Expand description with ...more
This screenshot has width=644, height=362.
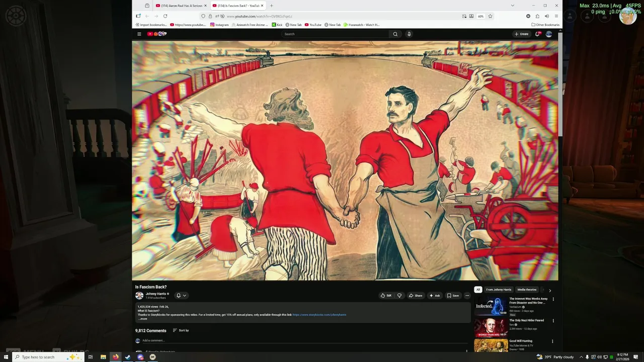point(143,319)
